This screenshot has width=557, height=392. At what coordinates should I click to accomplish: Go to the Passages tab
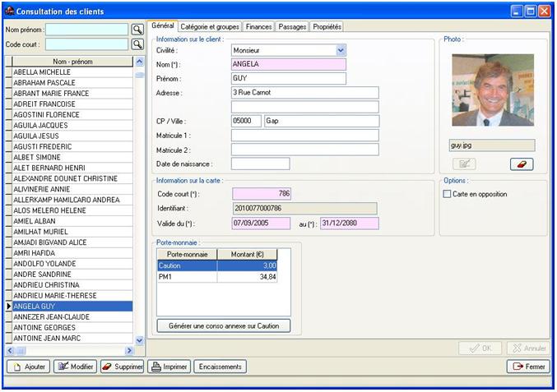pyautogui.click(x=292, y=27)
